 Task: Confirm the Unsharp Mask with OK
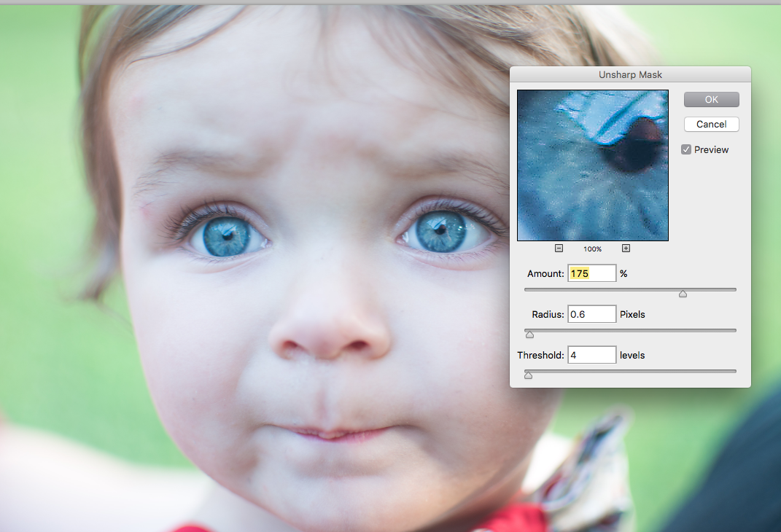click(x=711, y=100)
